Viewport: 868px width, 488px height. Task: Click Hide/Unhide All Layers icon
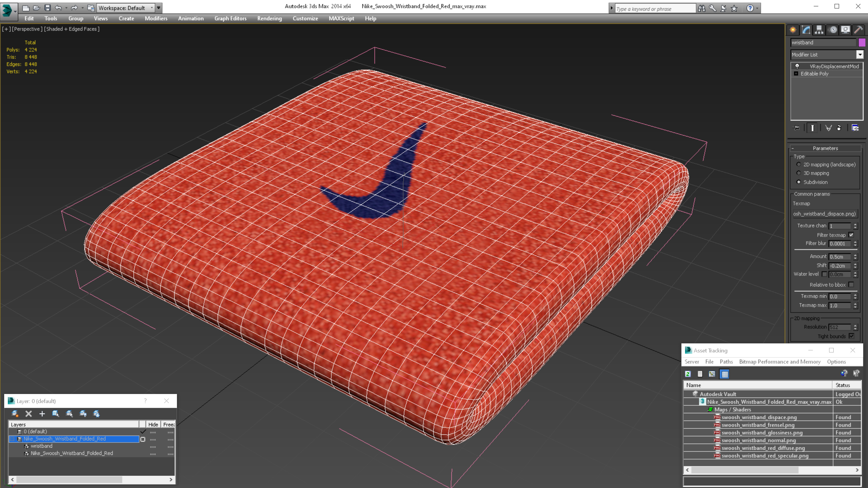click(83, 414)
